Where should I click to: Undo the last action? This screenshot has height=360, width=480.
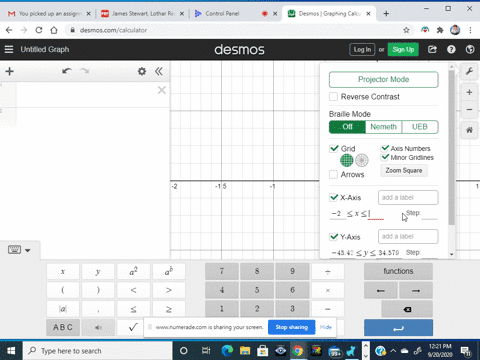click(67, 71)
